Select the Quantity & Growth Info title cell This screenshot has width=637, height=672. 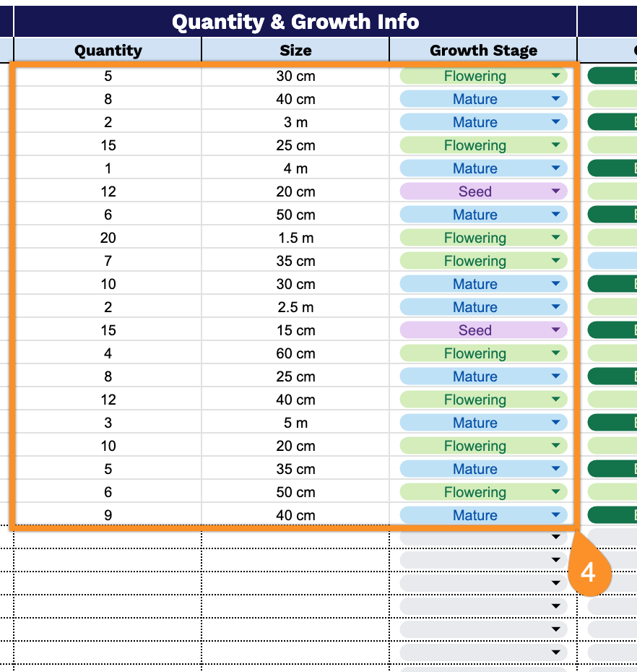tap(295, 22)
